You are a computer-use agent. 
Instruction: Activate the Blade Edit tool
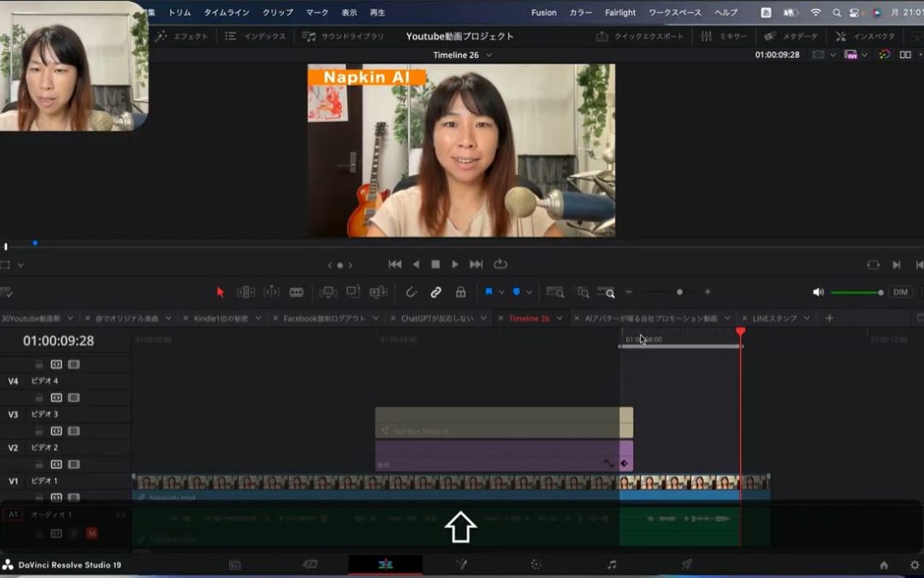pos(296,292)
